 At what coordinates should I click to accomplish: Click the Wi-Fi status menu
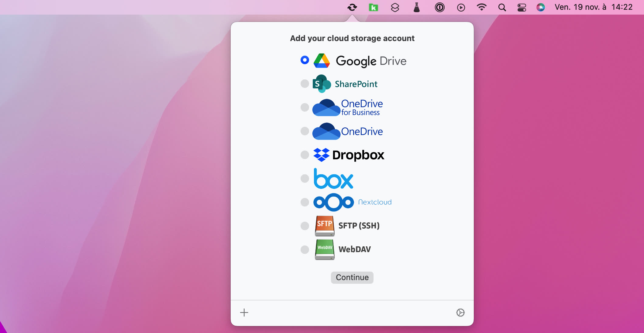tap(481, 7)
